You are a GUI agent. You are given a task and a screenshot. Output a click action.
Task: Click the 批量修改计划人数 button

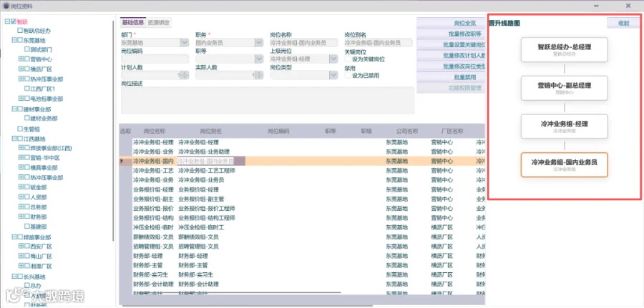(x=451, y=55)
